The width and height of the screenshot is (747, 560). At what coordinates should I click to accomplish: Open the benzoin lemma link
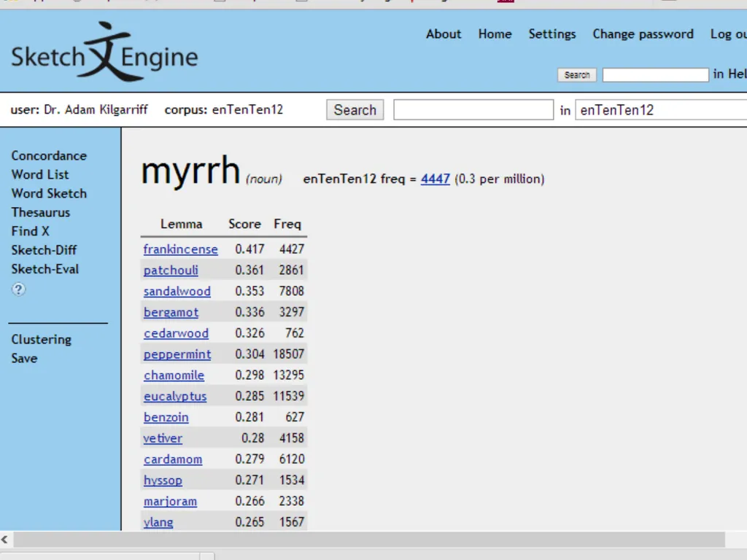pos(166,417)
